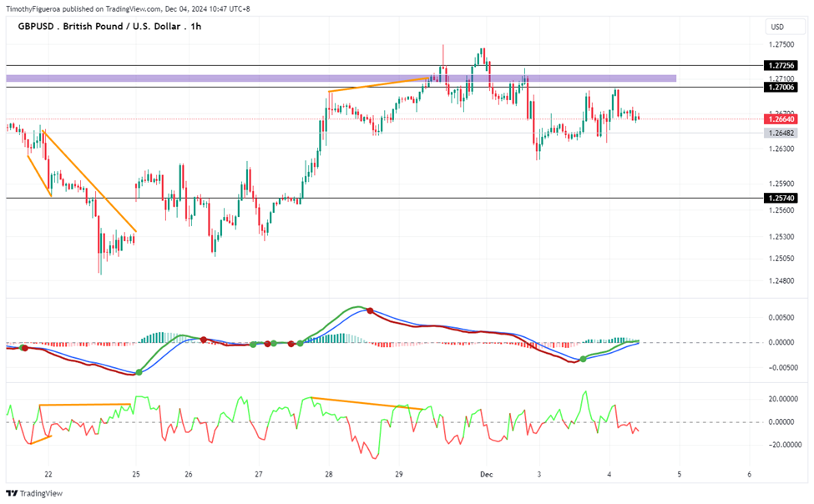Click the 1.27006 price label
This screenshot has width=814, height=504.
(781, 88)
